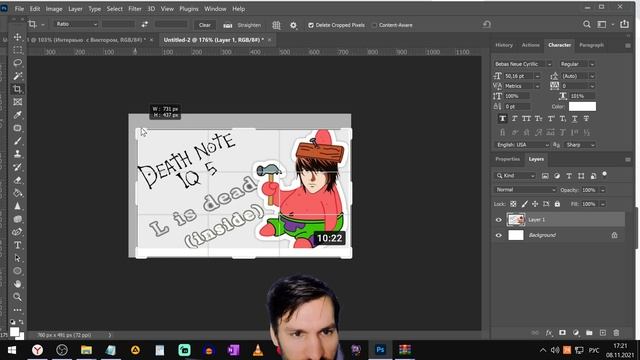640x360 pixels.
Task: Delete layer with the trash icon
Action: (x=616, y=333)
